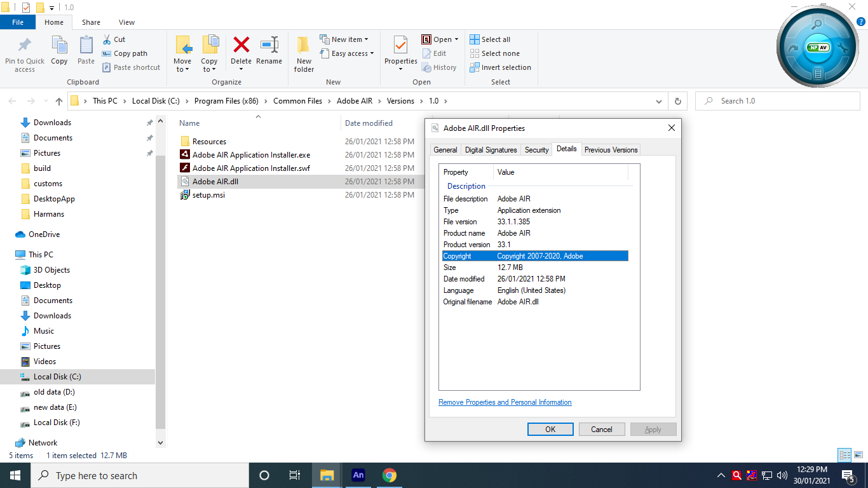Refresh the folder with the refresh icon

coord(677,100)
